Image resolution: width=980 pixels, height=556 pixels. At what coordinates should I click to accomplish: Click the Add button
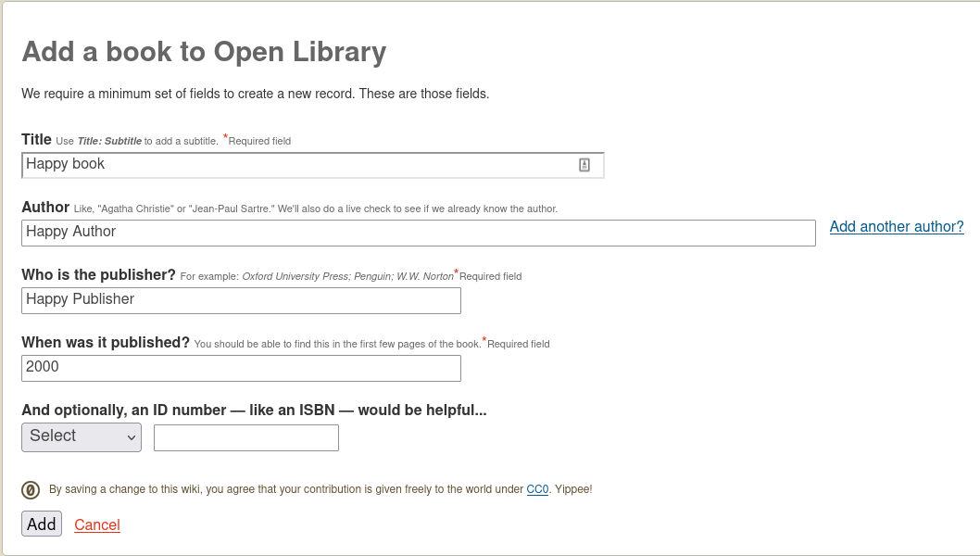(42, 524)
